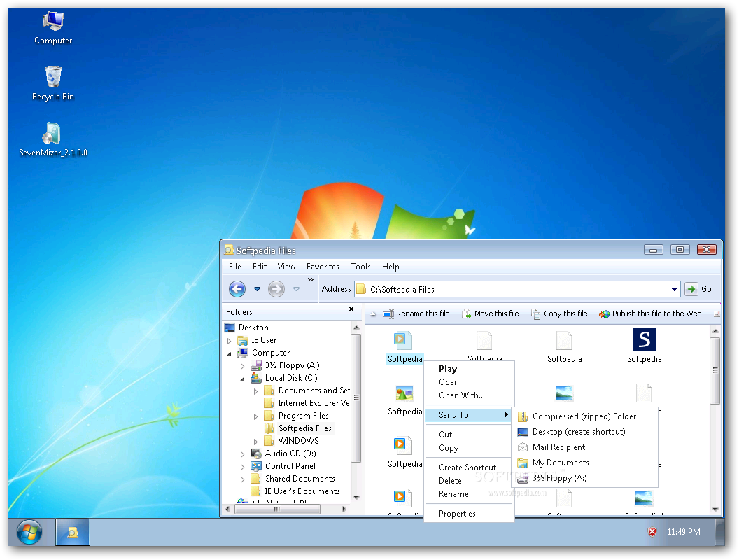Click Copy this file task
Viewport: 739px width, 560px height.
[559, 314]
